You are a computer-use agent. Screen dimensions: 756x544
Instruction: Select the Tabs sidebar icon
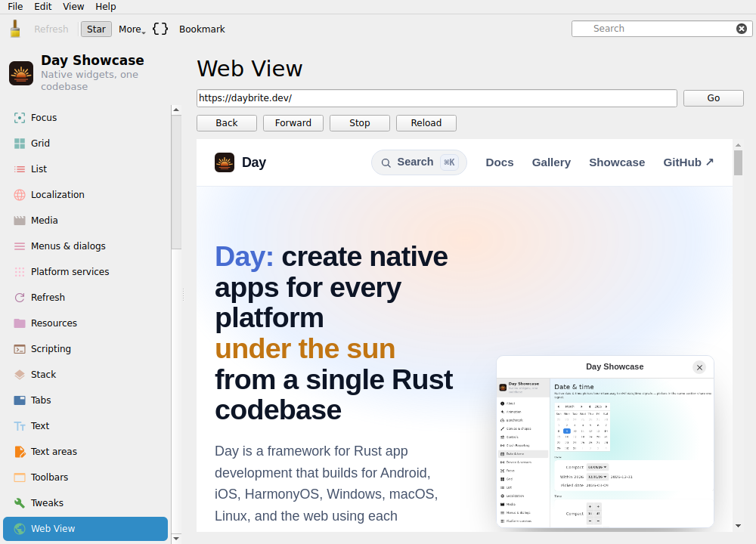point(20,400)
